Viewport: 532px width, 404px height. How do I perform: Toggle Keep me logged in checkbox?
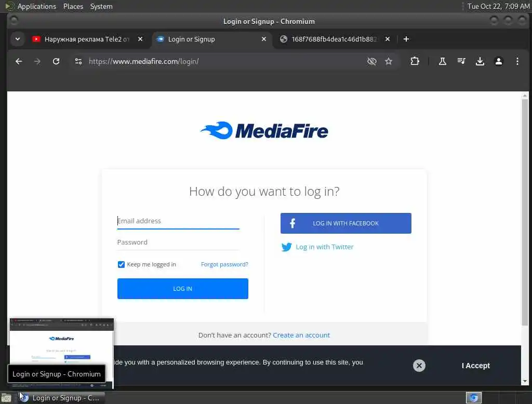coord(121,264)
